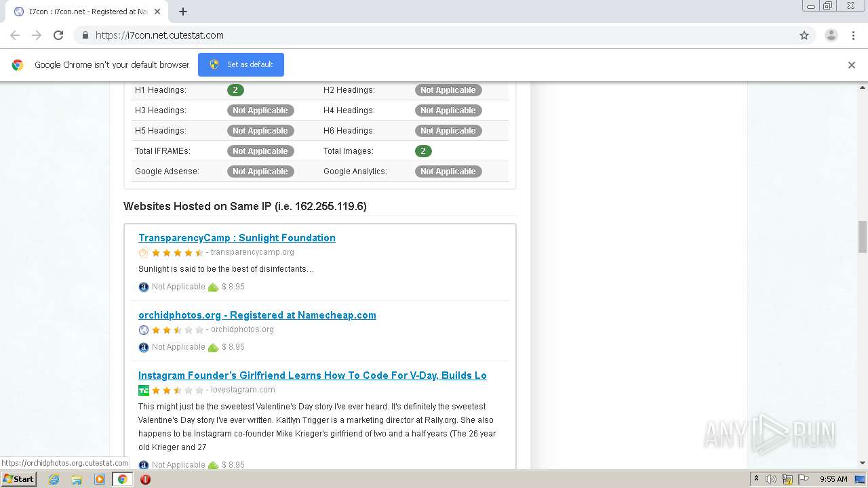The image size is (868, 488).
Task: Click the 9:55 AM system clock
Action: pyautogui.click(x=833, y=479)
